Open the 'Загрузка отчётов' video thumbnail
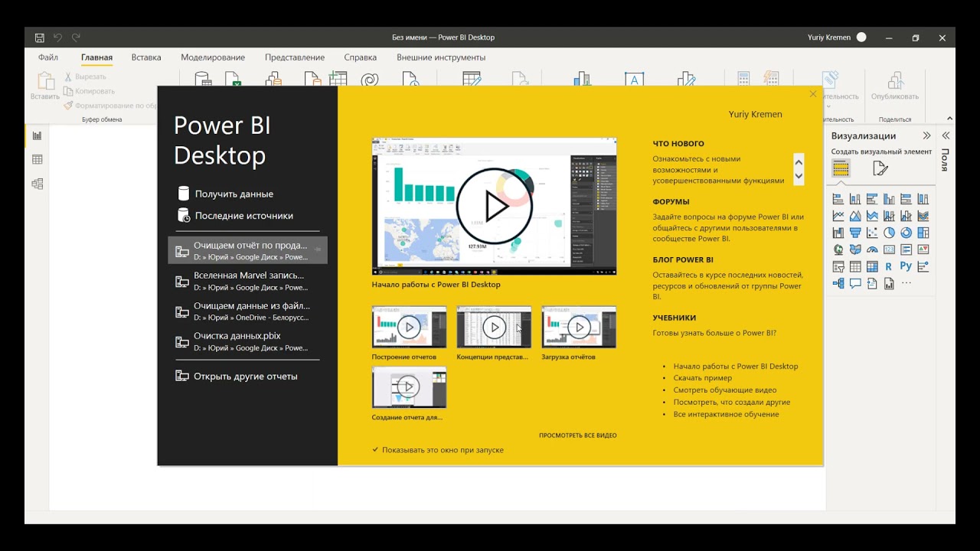 579,327
